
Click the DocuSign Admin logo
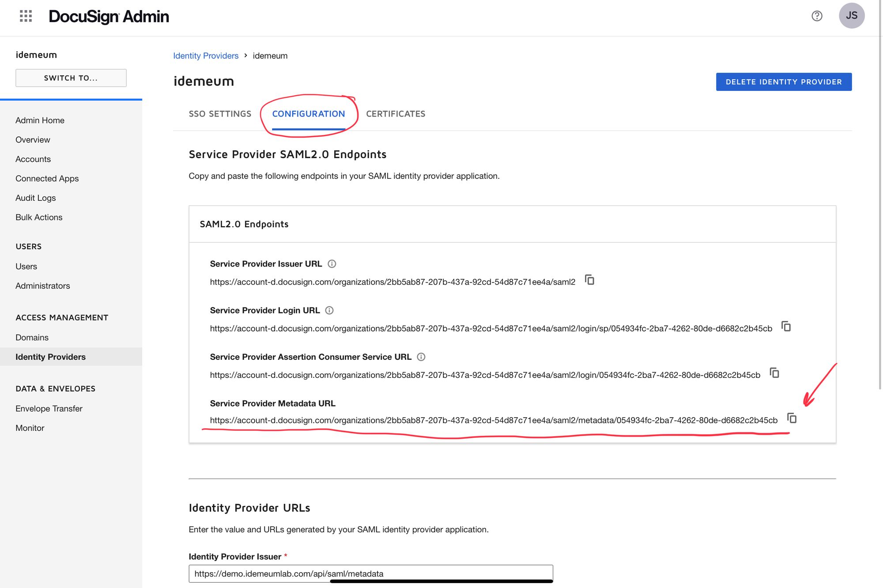click(x=109, y=16)
